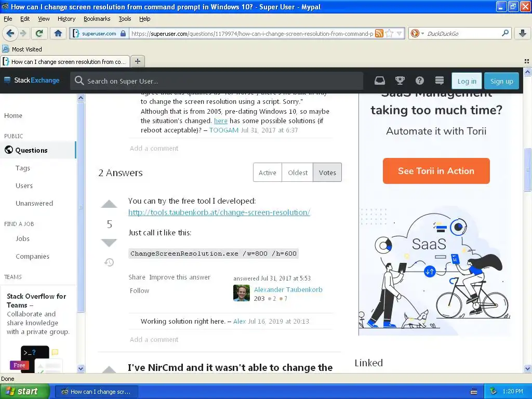Open Unanswered in the sidebar
The image size is (532, 399).
(34, 203)
